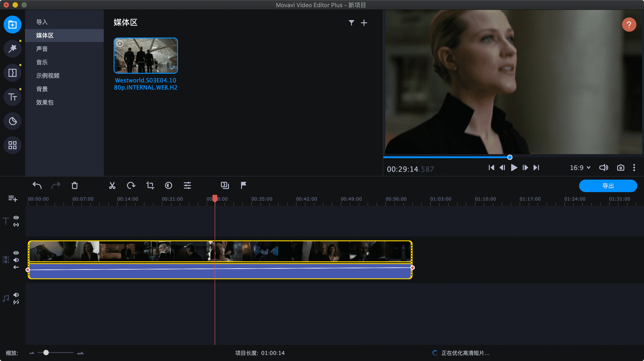This screenshot has height=361, width=644.
Task: Open the red help question mark
Action: pyautogui.click(x=629, y=25)
